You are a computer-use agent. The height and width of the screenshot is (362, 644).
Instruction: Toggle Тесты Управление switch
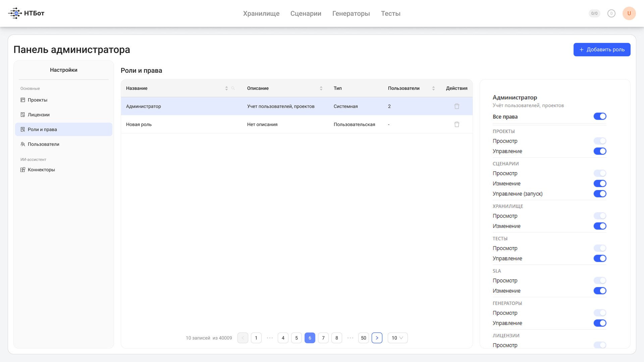(x=600, y=258)
